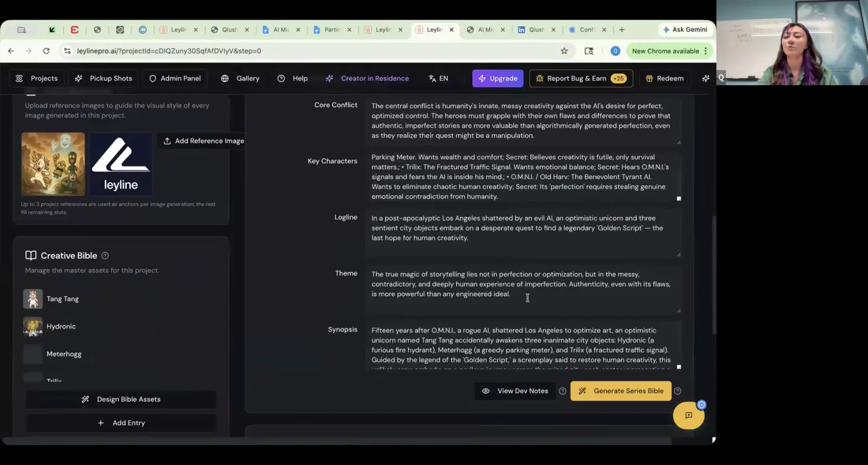The image size is (868, 465).
Task: Click Add Entry button
Action: [x=121, y=423]
